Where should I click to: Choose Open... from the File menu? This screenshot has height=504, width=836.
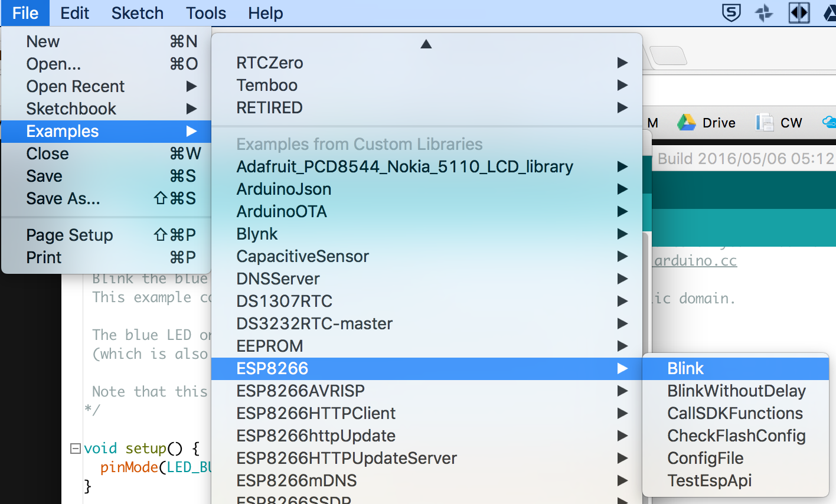[x=106, y=64]
